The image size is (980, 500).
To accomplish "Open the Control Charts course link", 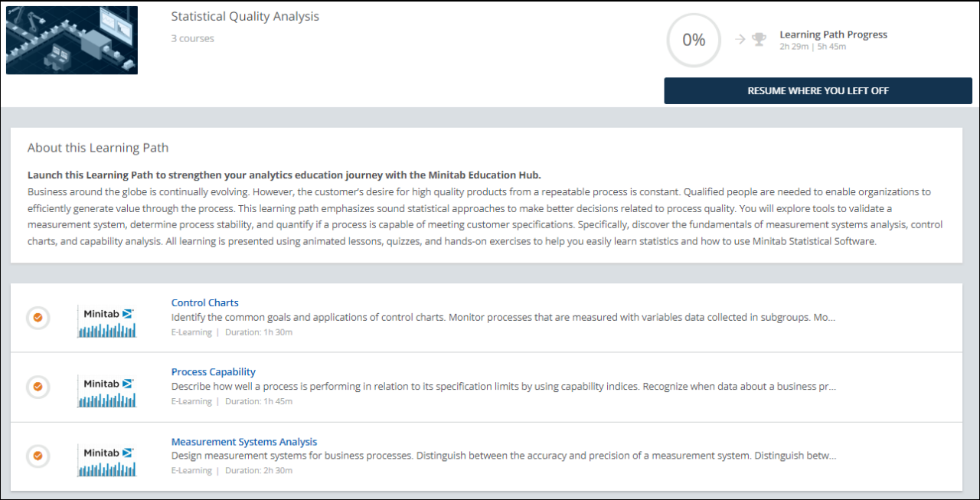I will (x=204, y=302).
